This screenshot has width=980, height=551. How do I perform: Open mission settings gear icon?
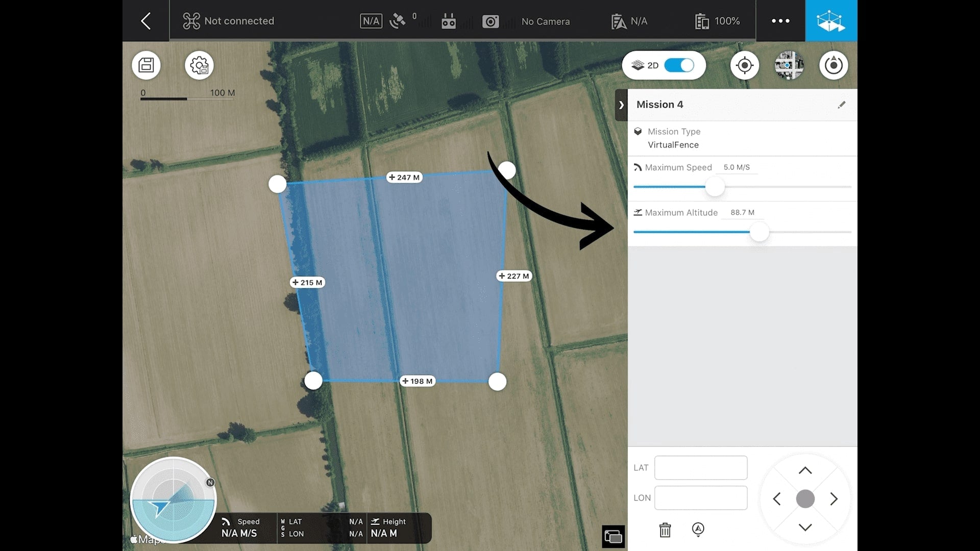click(199, 65)
